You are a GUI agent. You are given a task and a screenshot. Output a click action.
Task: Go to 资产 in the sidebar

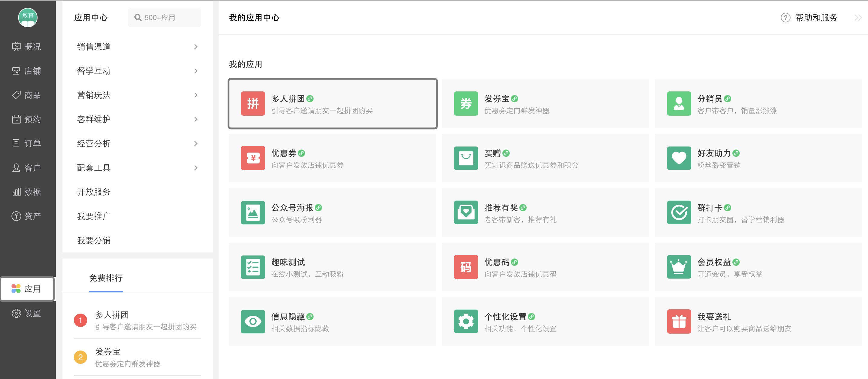tap(27, 216)
